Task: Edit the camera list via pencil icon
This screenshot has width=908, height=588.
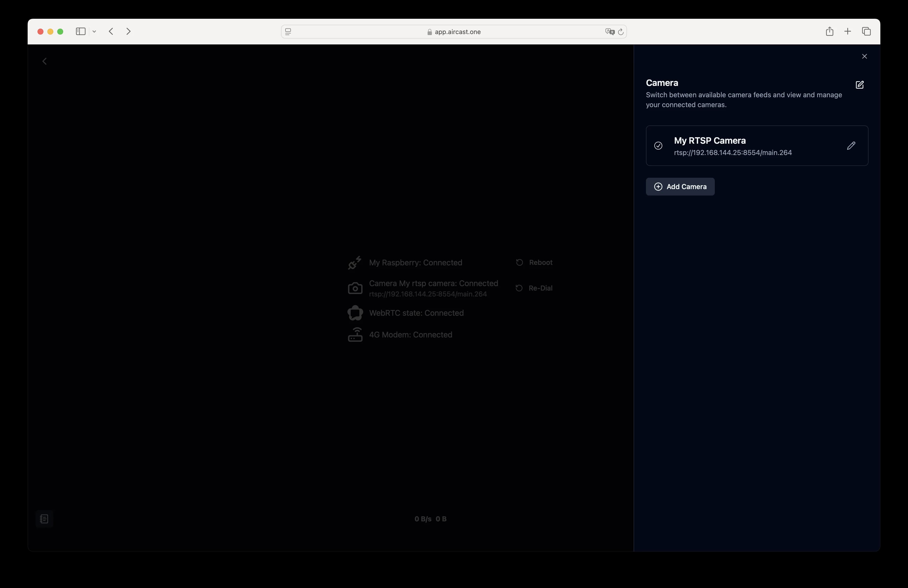Action: click(x=860, y=85)
